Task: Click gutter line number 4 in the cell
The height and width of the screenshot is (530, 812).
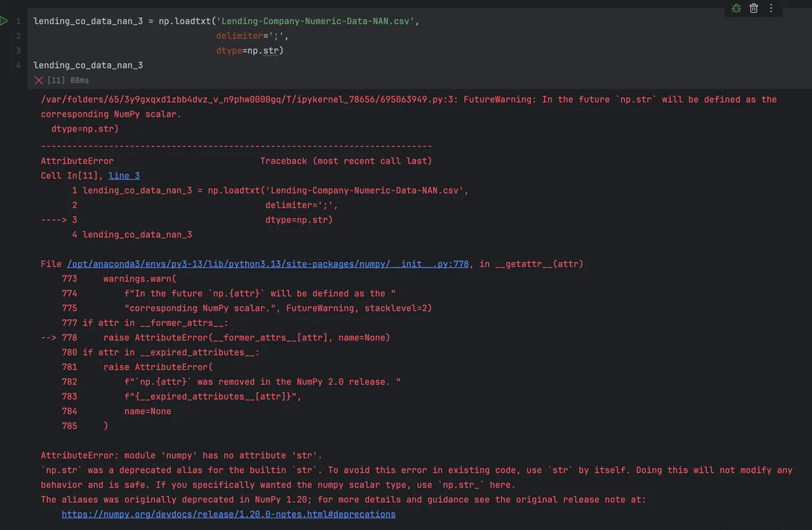Action: click(x=19, y=65)
